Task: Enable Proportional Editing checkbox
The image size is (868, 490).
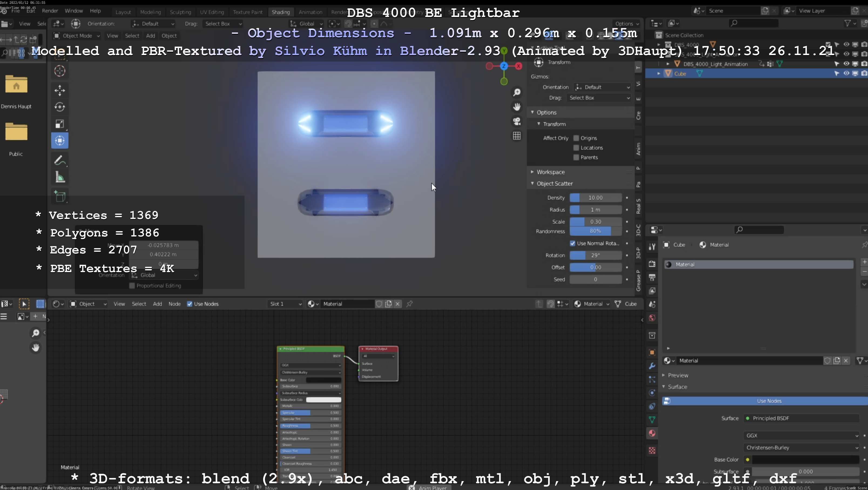Action: coord(132,286)
